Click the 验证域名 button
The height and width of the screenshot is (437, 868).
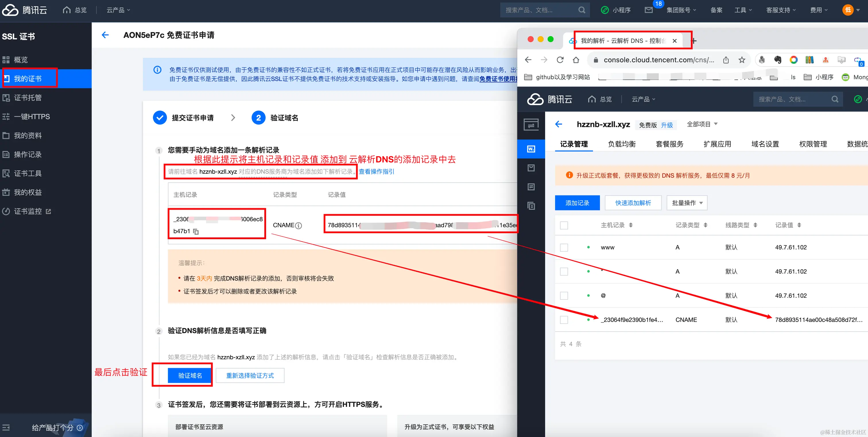coord(190,375)
